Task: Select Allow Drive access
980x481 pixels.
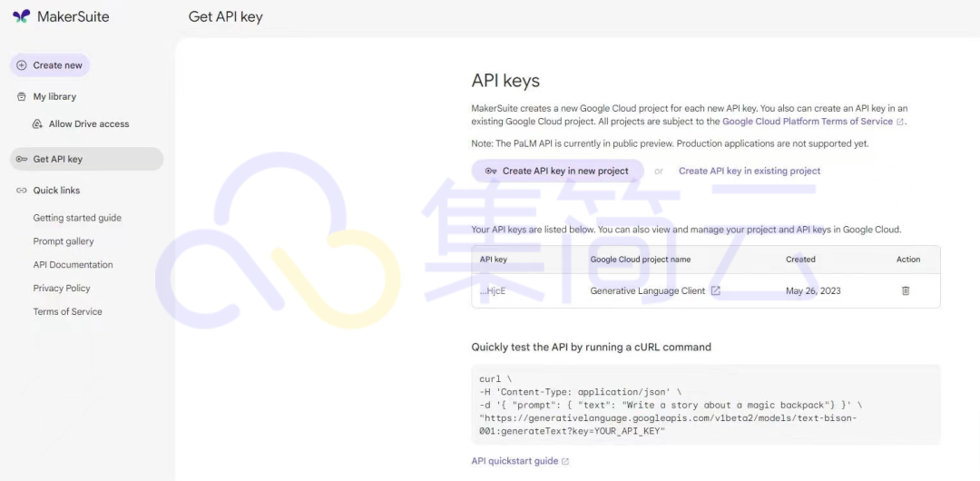Action: [89, 123]
